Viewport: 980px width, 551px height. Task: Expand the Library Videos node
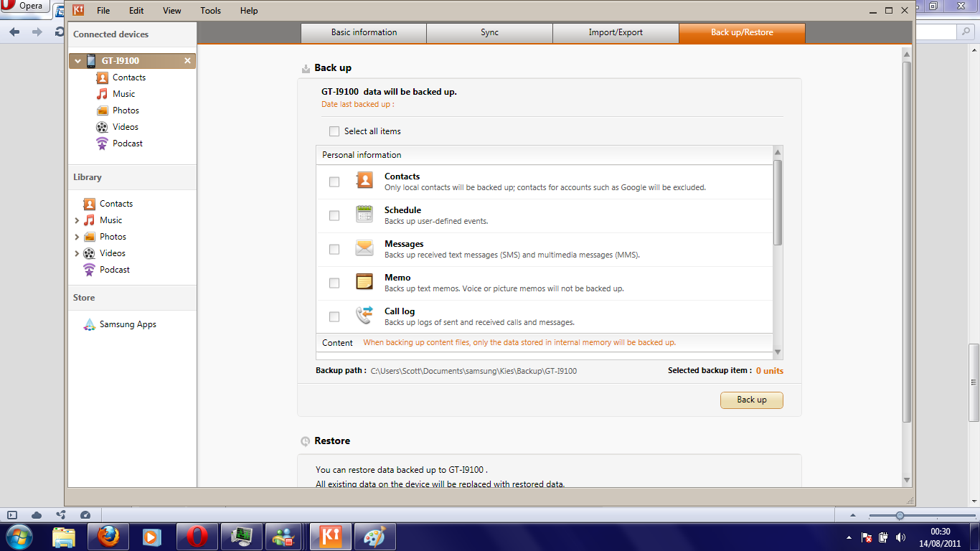click(x=77, y=253)
